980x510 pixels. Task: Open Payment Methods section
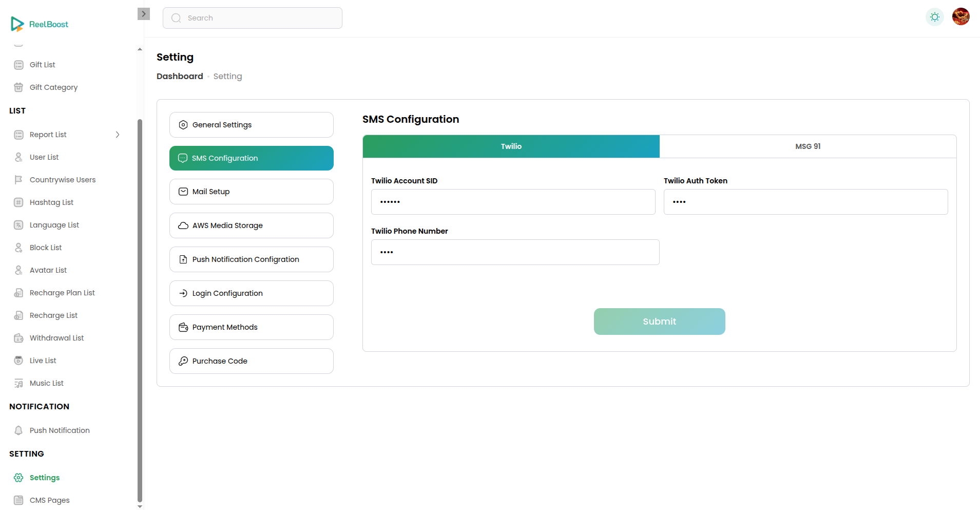[252, 327]
